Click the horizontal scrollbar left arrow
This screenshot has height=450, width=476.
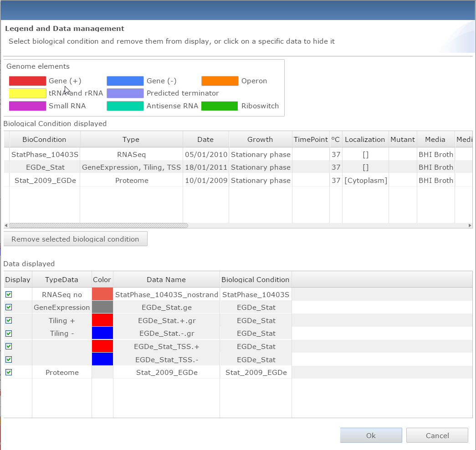[6, 225]
